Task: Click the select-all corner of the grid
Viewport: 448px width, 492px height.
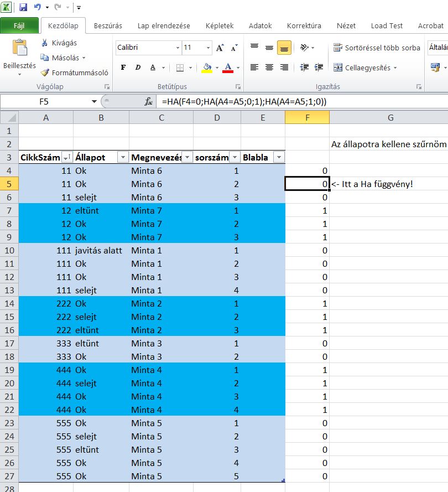Action: (x=10, y=118)
